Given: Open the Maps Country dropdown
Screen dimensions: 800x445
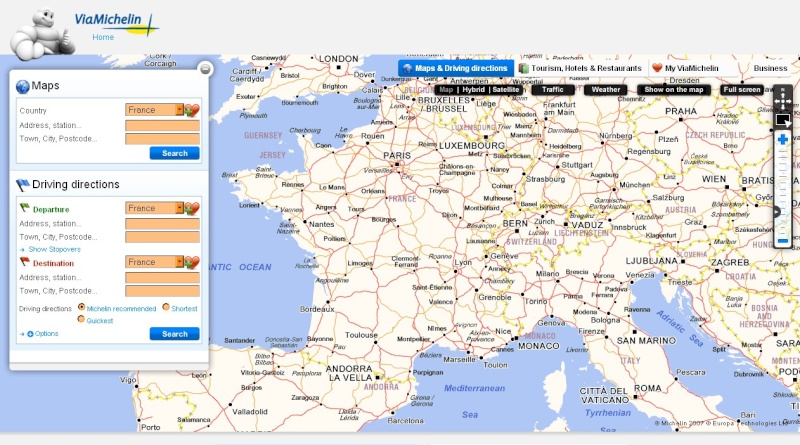Looking at the screenshot, I should tap(154, 110).
